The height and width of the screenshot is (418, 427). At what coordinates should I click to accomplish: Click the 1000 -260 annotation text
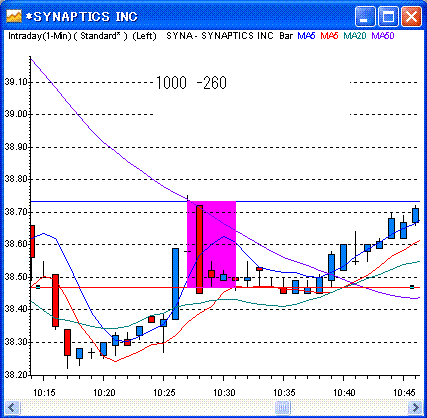(191, 83)
